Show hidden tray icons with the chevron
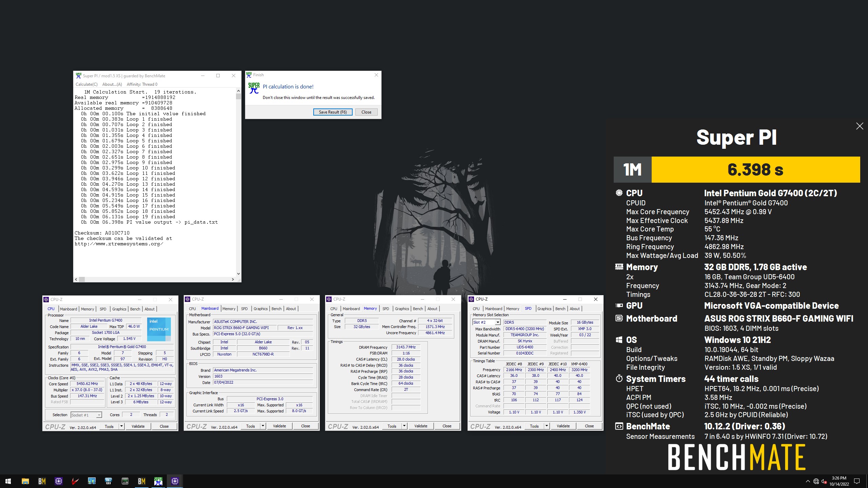This screenshot has height=488, width=868. coord(808,481)
